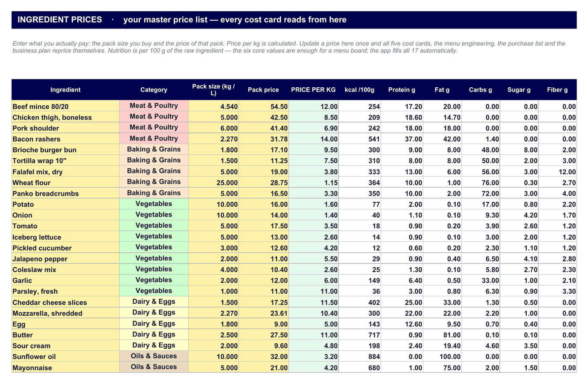Select the Fiber g column header
Screen dimensions: 588x384
557,90
